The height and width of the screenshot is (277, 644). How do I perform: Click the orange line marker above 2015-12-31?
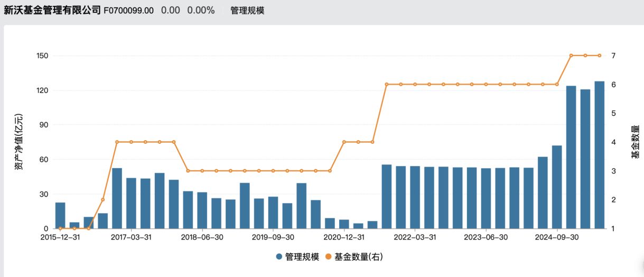point(60,228)
